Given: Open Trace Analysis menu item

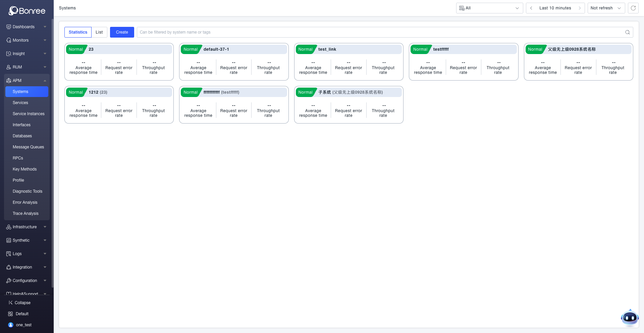Looking at the screenshot, I should [x=25, y=213].
